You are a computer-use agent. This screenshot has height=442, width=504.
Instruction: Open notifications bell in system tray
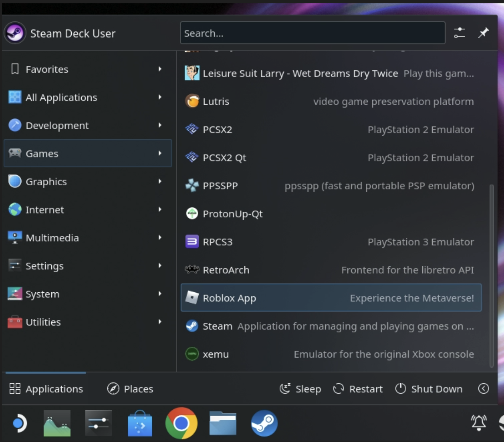479,423
